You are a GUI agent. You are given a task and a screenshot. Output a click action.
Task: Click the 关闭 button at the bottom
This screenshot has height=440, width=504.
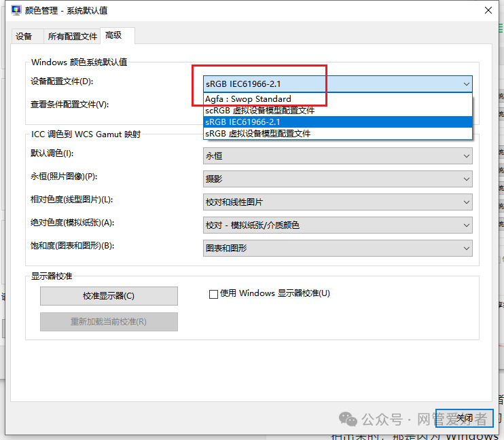(465, 418)
